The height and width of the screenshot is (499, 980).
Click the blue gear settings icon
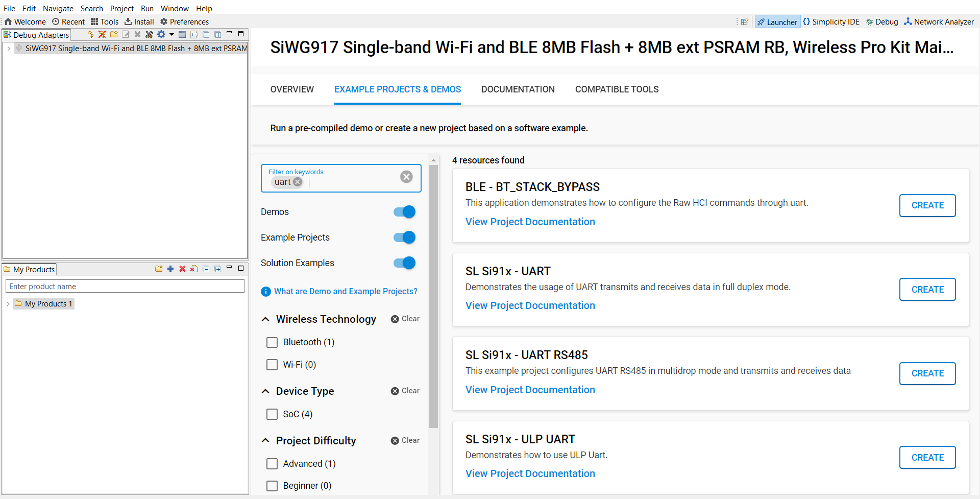[161, 34]
